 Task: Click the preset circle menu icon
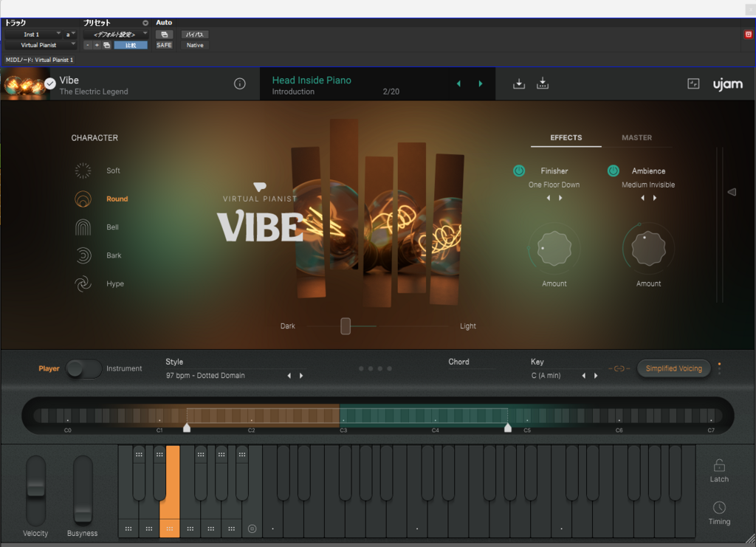tap(145, 23)
